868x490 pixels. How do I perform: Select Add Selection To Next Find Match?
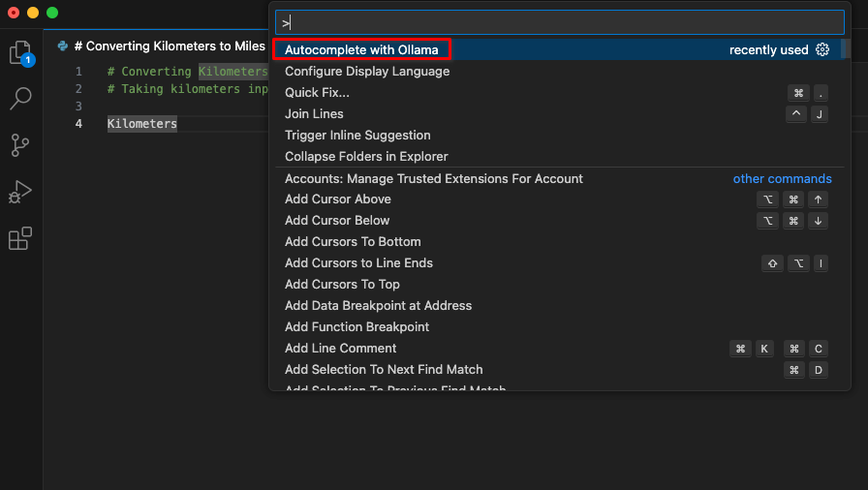[x=560, y=369]
